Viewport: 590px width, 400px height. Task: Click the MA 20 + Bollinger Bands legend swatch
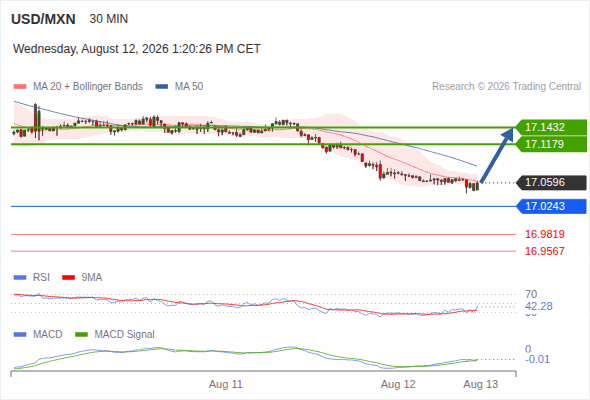point(20,87)
